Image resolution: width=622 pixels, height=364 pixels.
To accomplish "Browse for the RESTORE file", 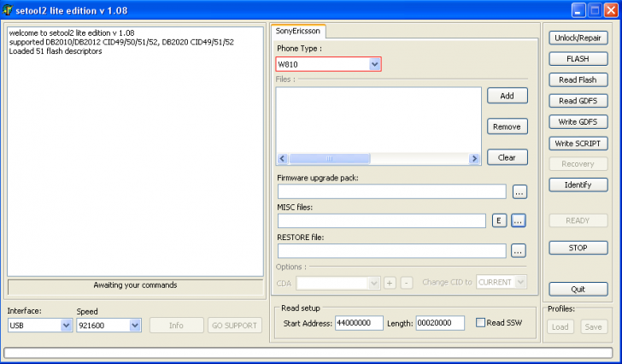I will pos(519,250).
